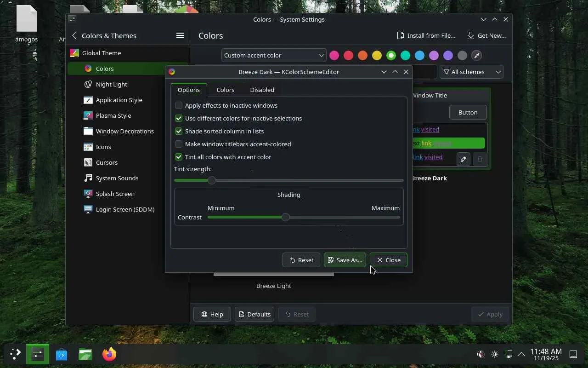Open the brightness tray icon
This screenshot has width=588, height=368.
[x=495, y=354]
